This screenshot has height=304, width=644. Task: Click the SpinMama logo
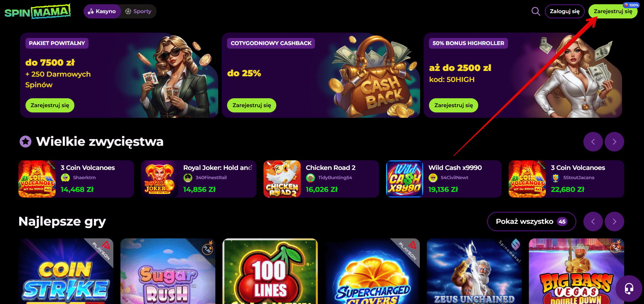click(x=38, y=12)
